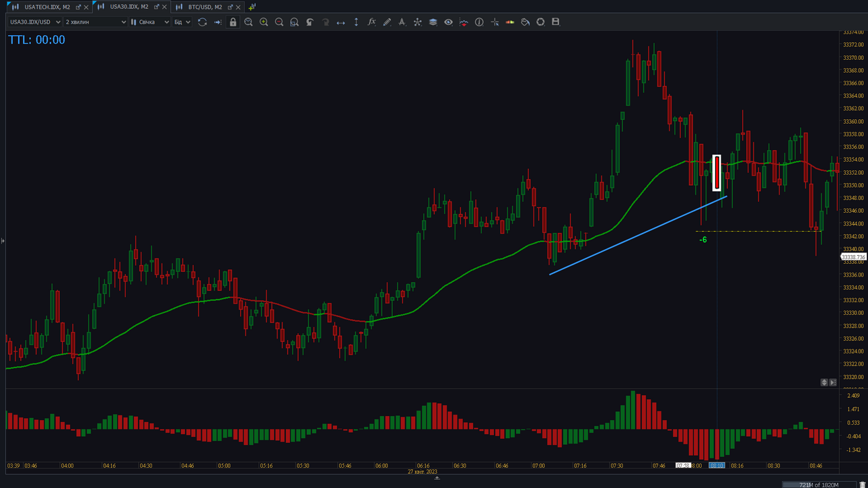Close the USA30.IDX, M2 tab
The height and width of the screenshot is (488, 868).
164,7
